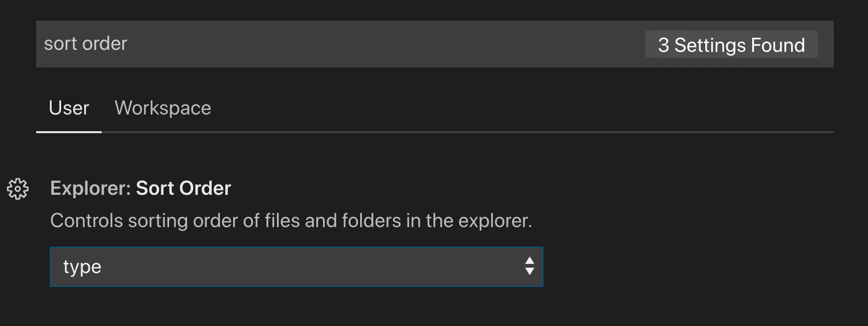Click the Sort Order setting description text
Screen dimensions: 868x326
tap(291, 221)
